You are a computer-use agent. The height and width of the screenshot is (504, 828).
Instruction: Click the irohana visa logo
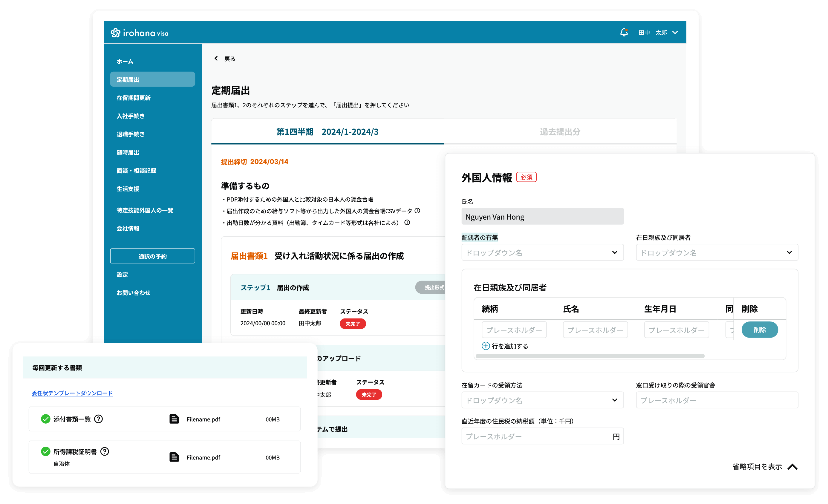(140, 33)
